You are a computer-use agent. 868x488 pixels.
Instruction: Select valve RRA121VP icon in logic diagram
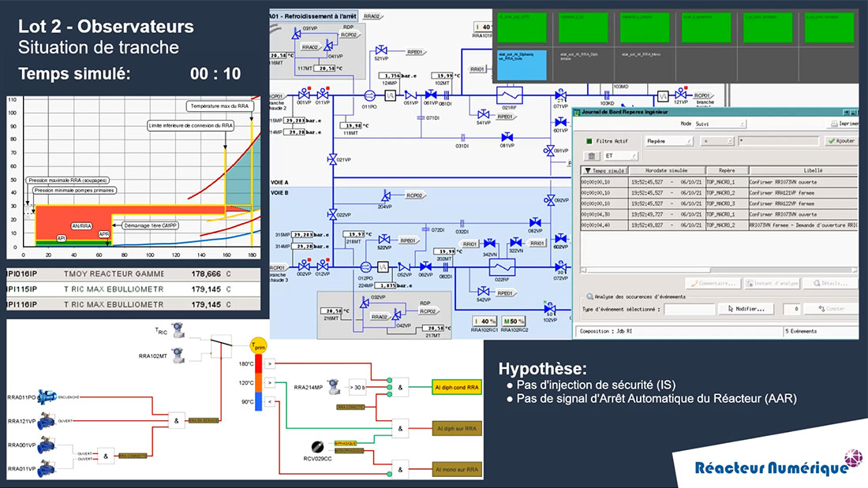pyautogui.click(x=47, y=421)
